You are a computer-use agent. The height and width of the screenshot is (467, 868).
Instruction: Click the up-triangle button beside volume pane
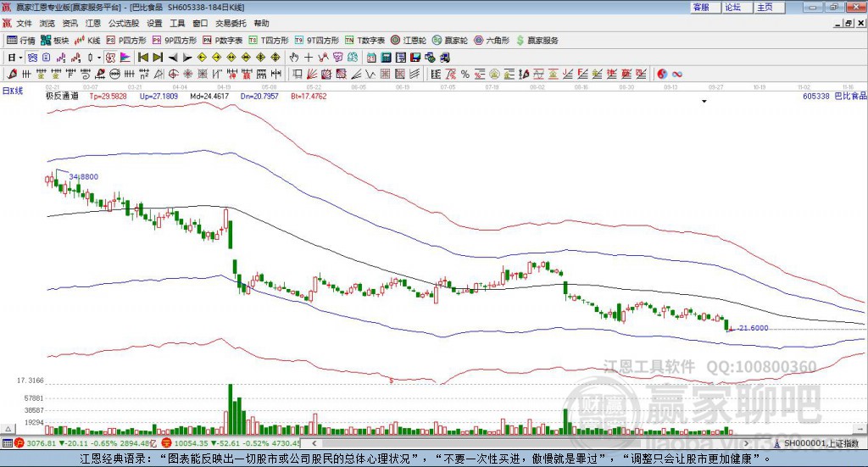click(x=8, y=430)
